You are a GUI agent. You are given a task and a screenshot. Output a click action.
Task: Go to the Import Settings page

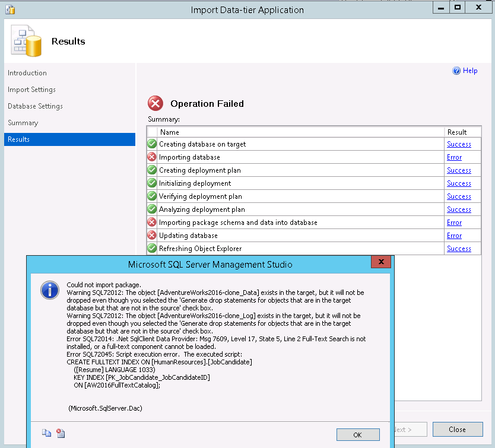31,90
